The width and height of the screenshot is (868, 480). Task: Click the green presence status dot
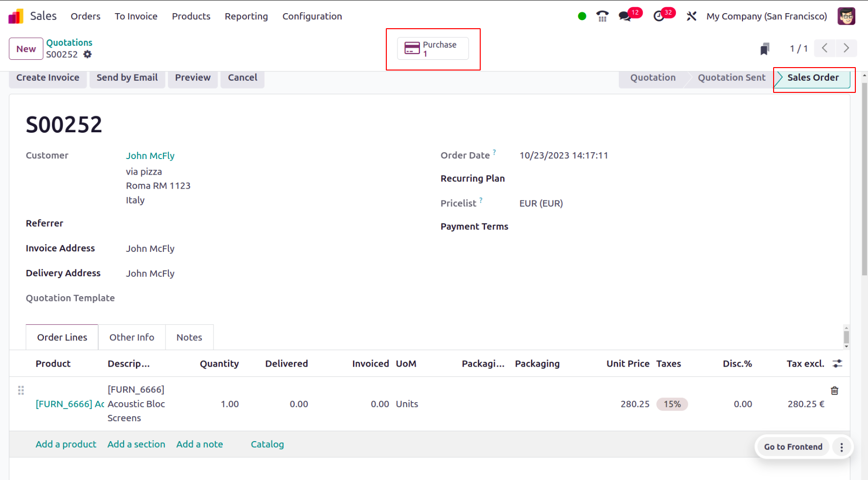coord(582,16)
